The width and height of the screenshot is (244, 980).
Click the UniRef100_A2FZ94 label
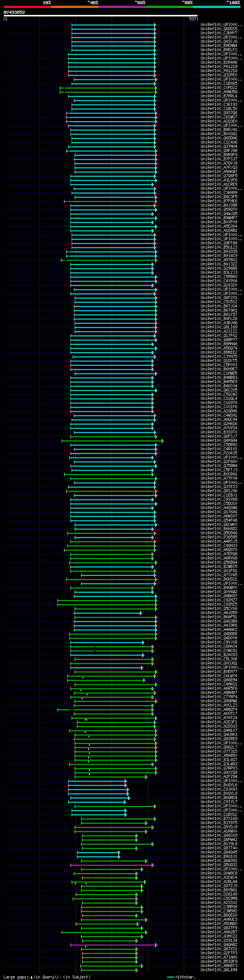point(219,777)
